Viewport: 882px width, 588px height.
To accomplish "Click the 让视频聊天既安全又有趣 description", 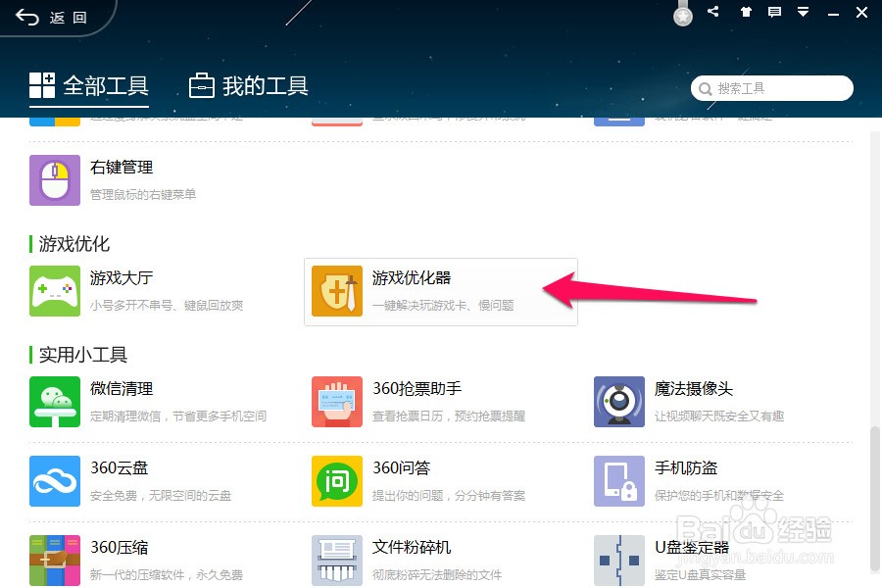I will pyautogui.click(x=719, y=416).
